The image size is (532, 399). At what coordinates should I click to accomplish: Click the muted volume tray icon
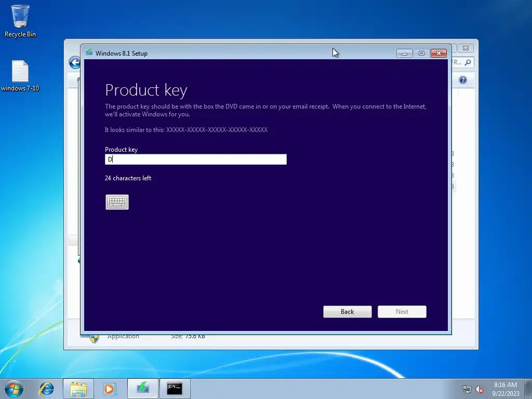pos(480,389)
